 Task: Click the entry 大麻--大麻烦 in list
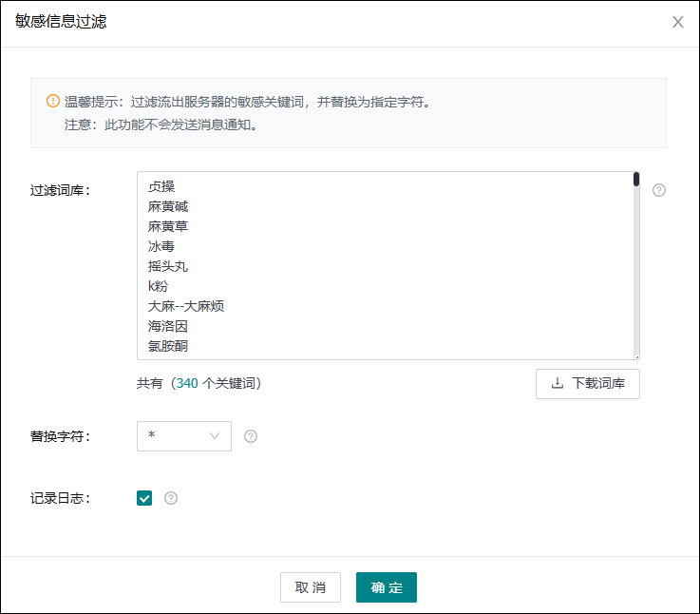point(186,306)
